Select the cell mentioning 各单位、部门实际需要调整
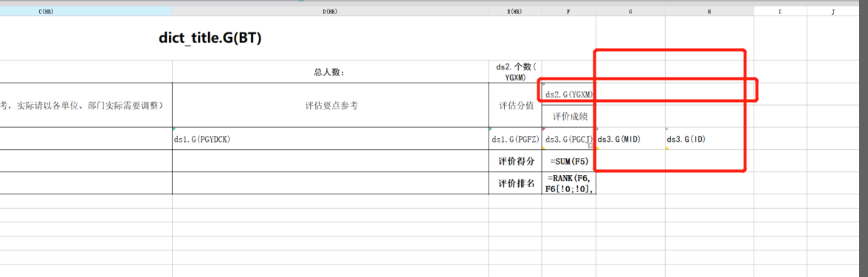Screen dimensions: 868x277 (86, 105)
